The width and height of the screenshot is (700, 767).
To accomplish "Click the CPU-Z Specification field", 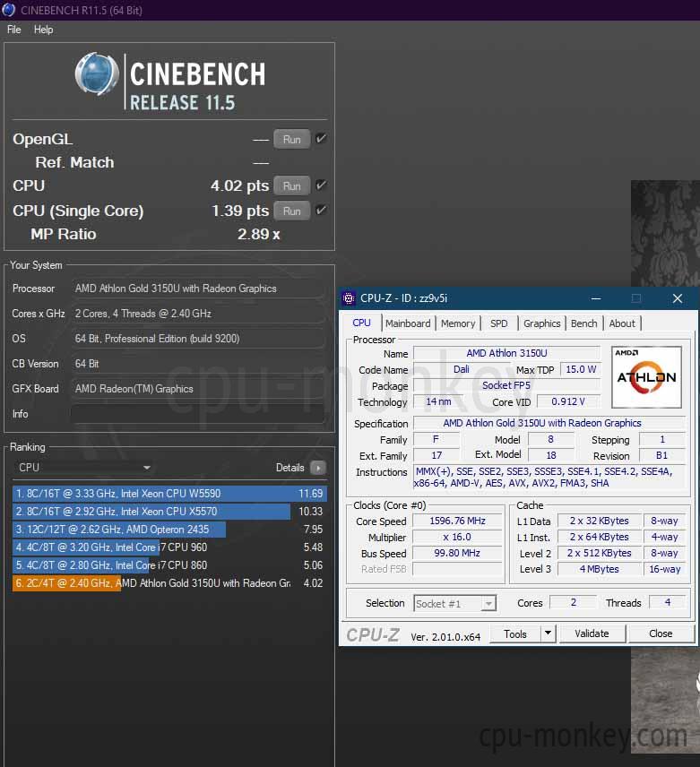I will 549,423.
